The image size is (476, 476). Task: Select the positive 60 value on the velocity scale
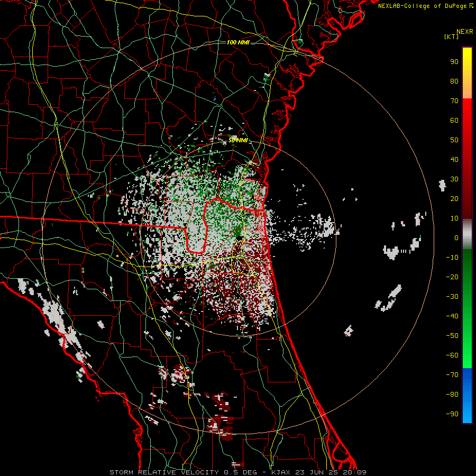(454, 121)
